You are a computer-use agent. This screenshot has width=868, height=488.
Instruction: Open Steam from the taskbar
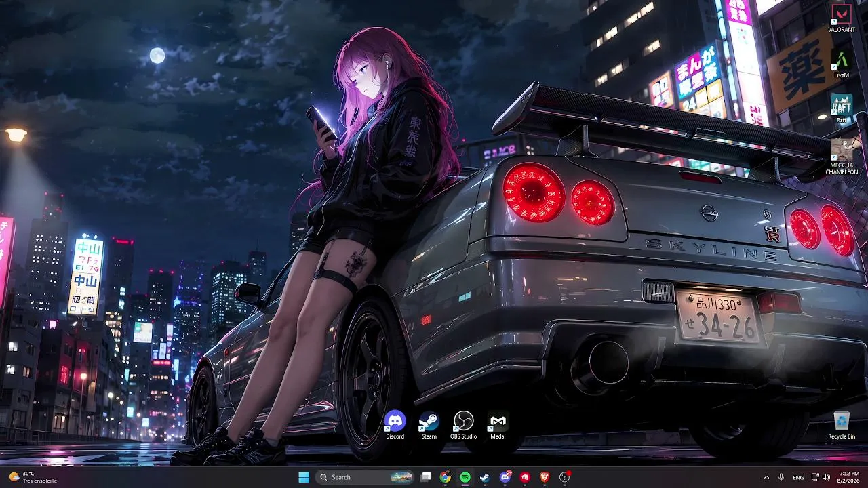point(485,477)
